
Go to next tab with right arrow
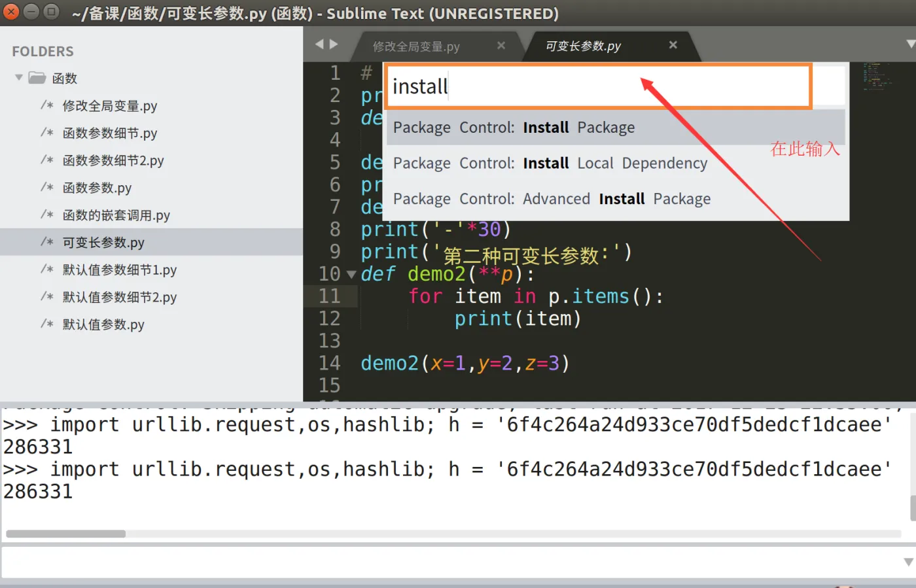point(334,44)
